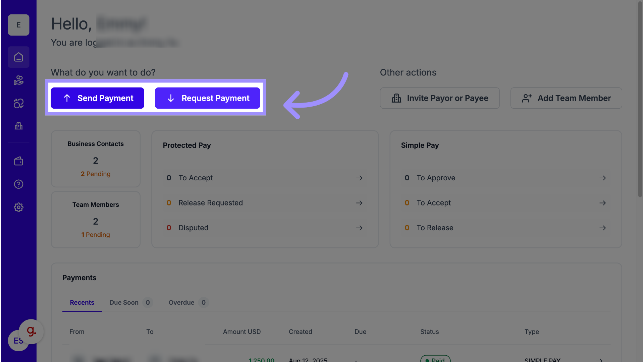Image resolution: width=644 pixels, height=362 pixels.
Task: Open the help question mark icon
Action: point(18,184)
